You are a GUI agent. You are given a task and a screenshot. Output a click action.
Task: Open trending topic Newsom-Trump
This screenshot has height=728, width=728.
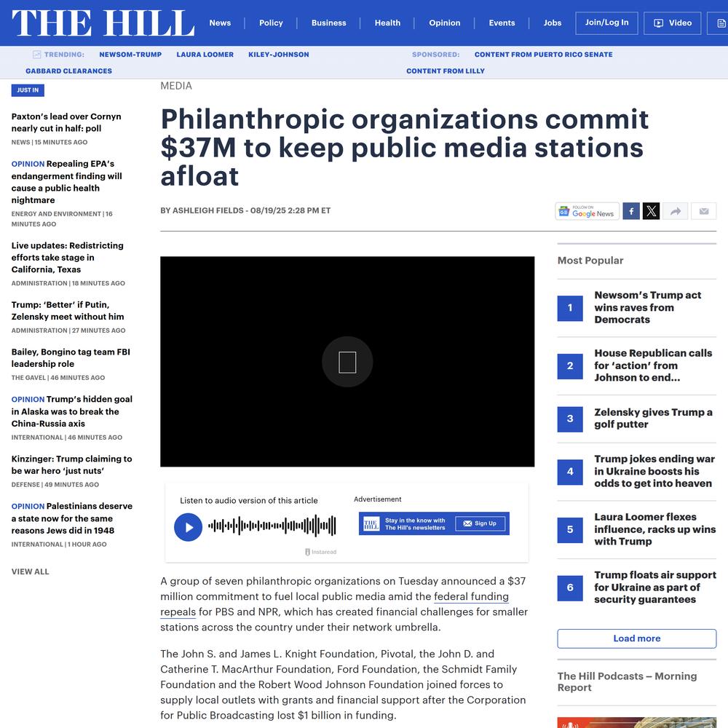130,55
